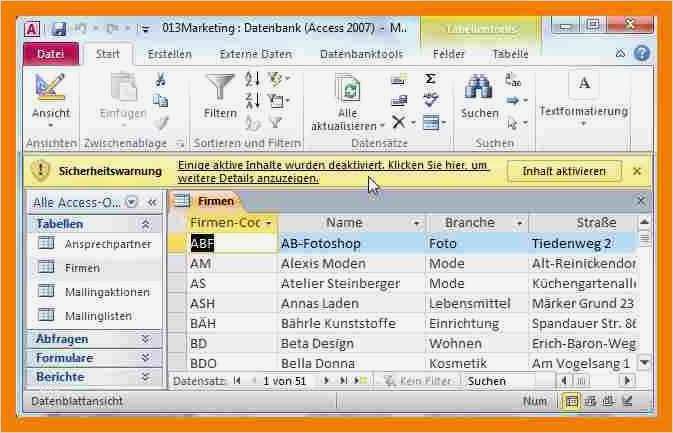This screenshot has height=433, width=673.
Task: Click the Einfügen paste icon
Action: [124, 88]
